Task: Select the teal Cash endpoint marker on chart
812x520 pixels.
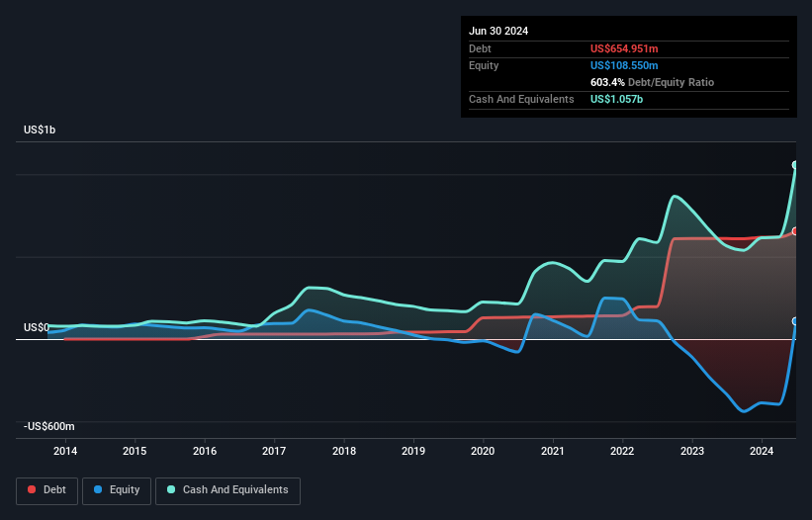Action: tap(795, 165)
